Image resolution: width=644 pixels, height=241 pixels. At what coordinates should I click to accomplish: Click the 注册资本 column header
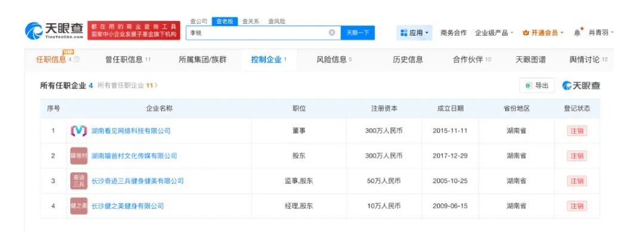[x=384, y=109]
